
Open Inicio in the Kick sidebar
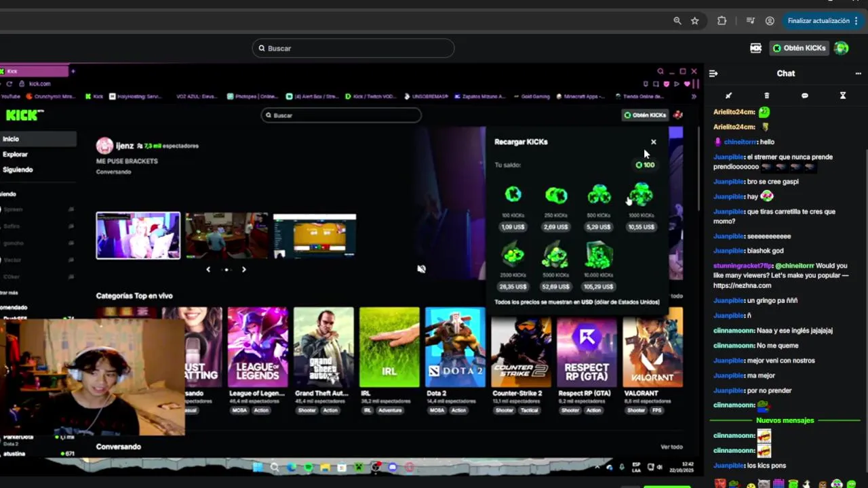[38, 139]
